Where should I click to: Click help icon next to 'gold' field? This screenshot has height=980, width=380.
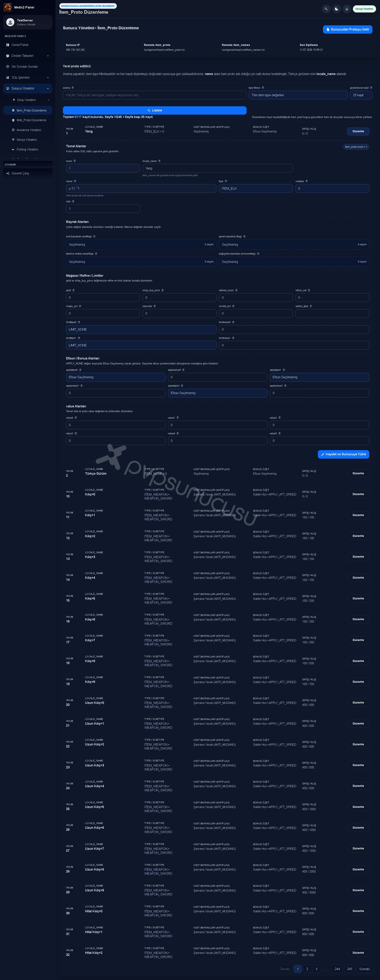pos(73,290)
